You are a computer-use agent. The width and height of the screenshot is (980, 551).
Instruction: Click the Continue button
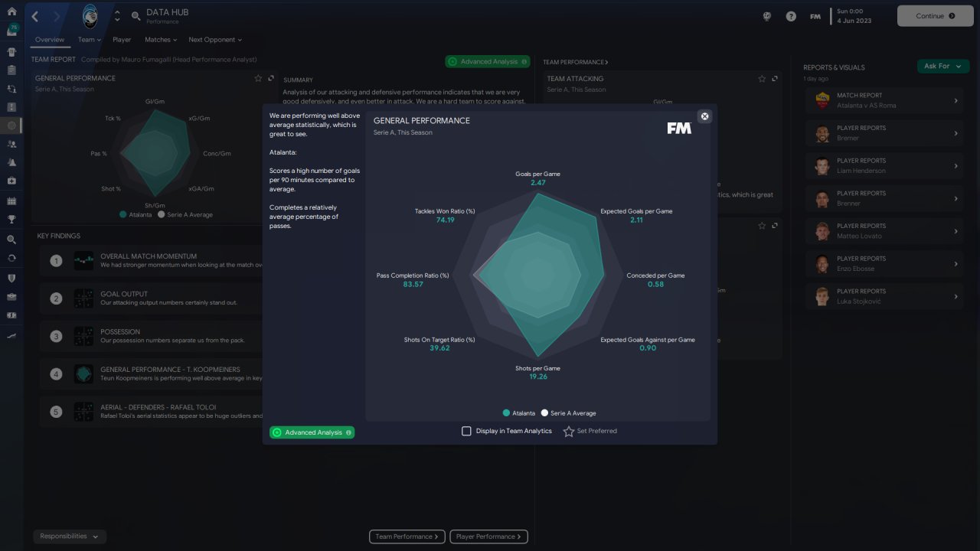pos(936,16)
